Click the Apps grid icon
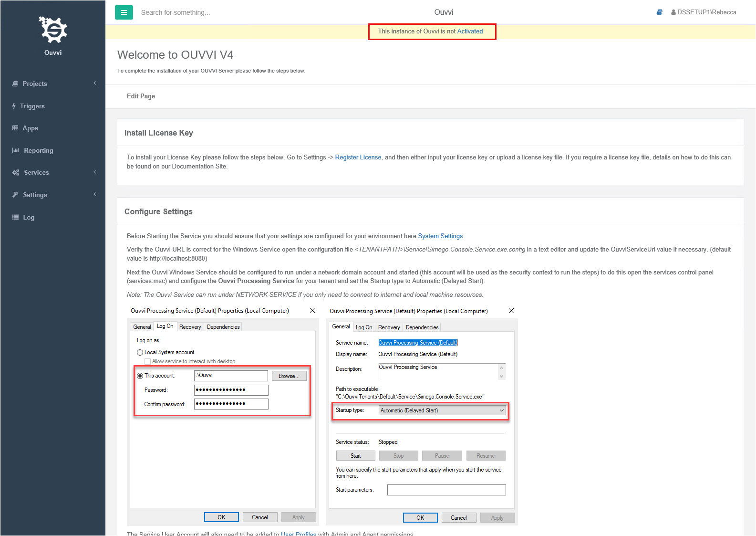Image resolution: width=756 pixels, height=536 pixels. click(x=15, y=128)
